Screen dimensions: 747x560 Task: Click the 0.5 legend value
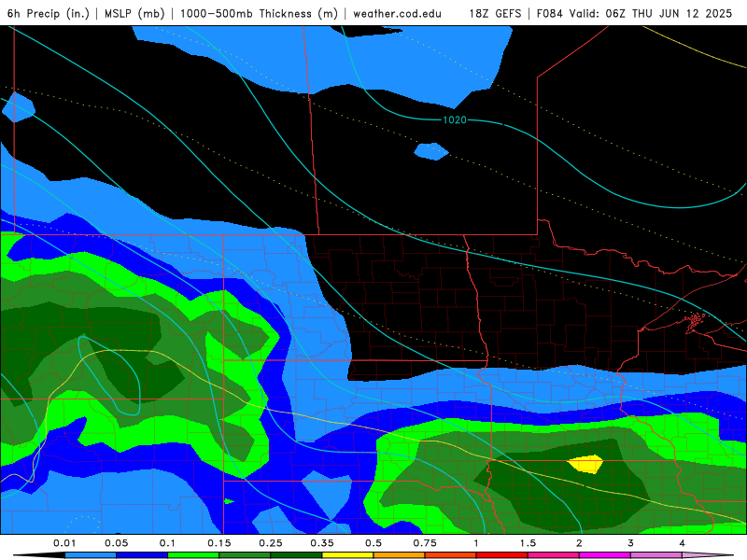[x=373, y=543]
